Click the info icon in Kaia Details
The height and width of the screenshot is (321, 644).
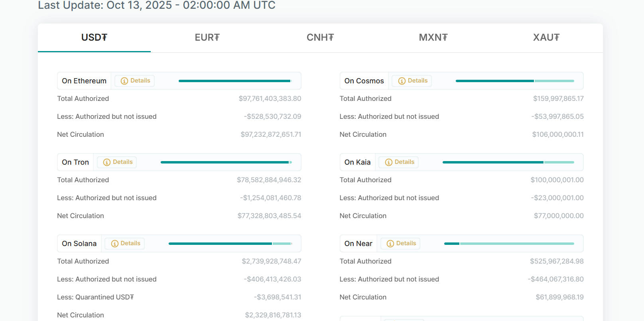click(388, 162)
